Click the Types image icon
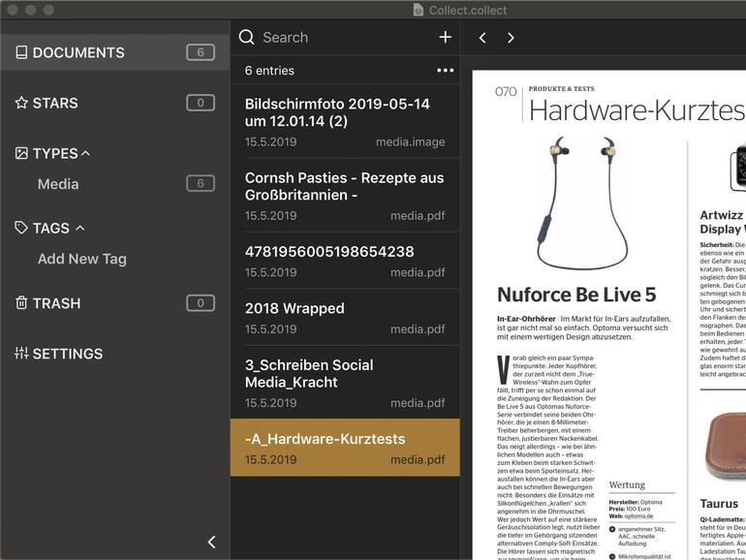 click(21, 153)
